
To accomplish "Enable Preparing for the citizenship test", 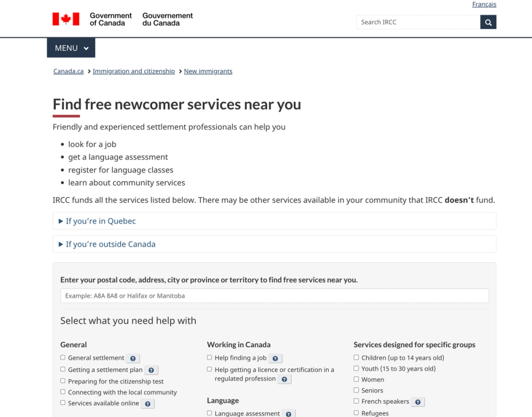I will pos(63,381).
